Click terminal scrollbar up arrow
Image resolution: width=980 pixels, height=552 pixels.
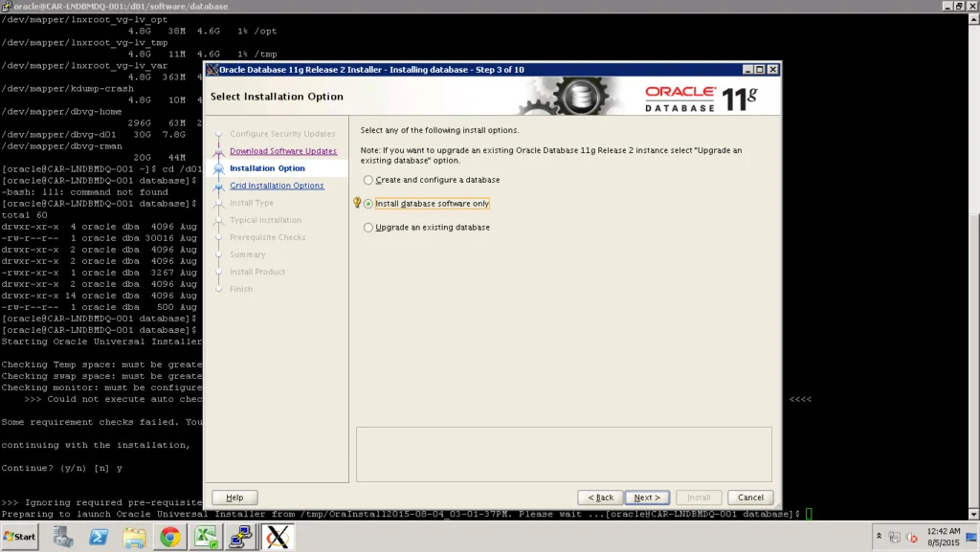(973, 19)
